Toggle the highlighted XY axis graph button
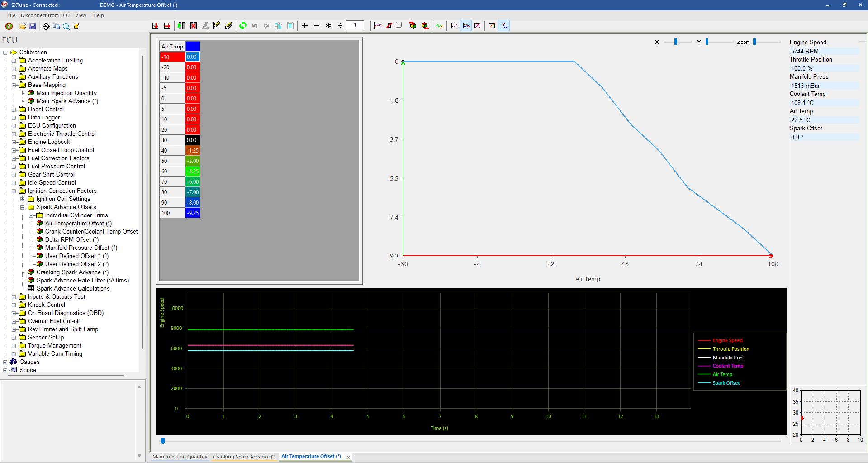 tap(504, 26)
